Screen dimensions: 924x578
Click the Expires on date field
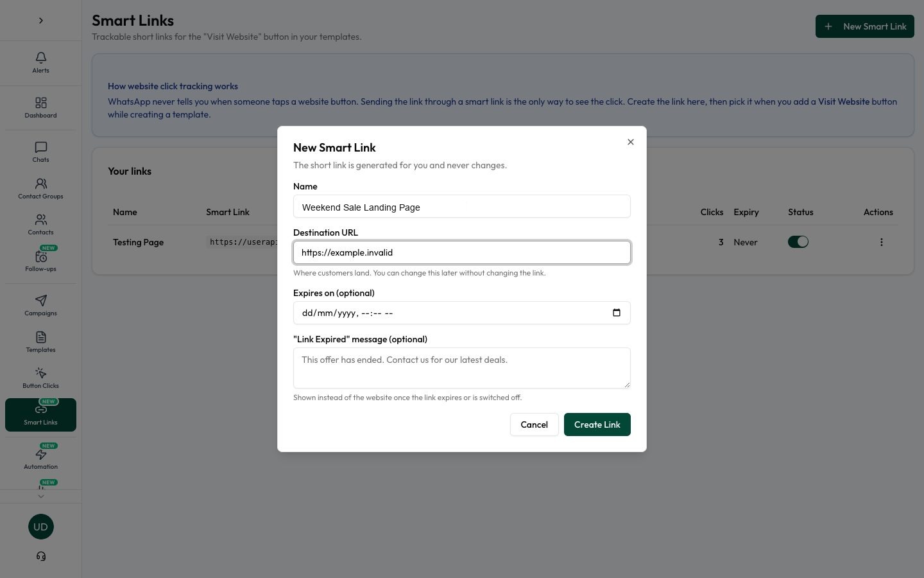pyautogui.click(x=462, y=313)
